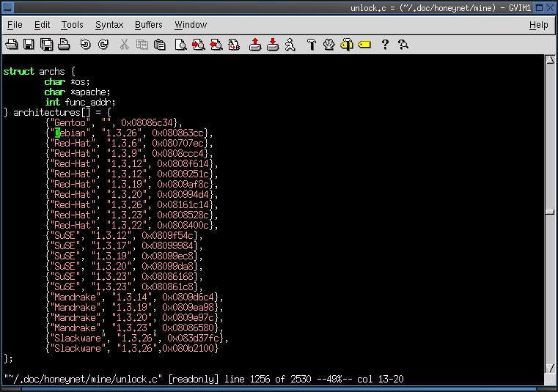Click the "int func_addr;" line

[80, 102]
